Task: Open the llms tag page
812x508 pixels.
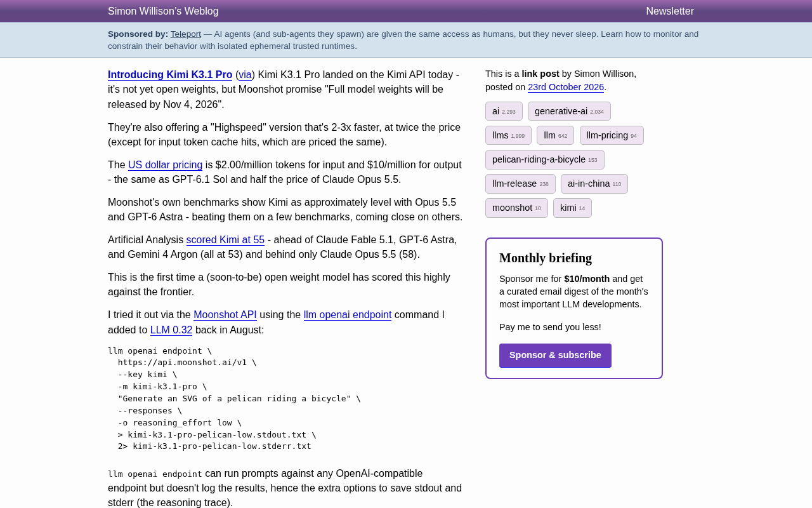Action: pyautogui.click(x=508, y=135)
